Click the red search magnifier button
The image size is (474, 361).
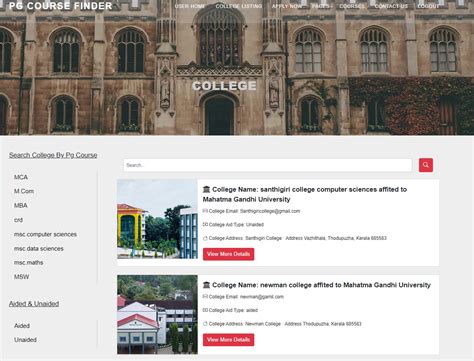coord(426,165)
